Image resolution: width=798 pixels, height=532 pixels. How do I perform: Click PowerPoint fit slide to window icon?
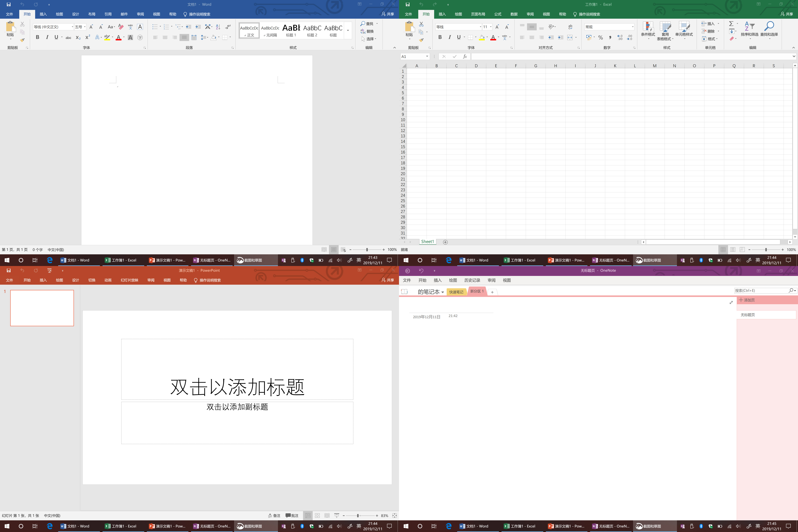(395, 516)
